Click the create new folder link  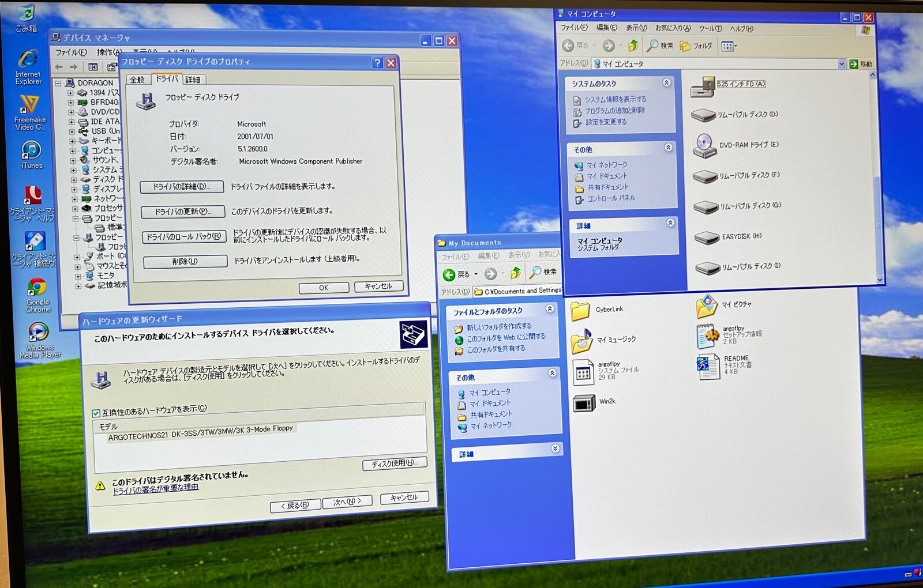pyautogui.click(x=499, y=326)
